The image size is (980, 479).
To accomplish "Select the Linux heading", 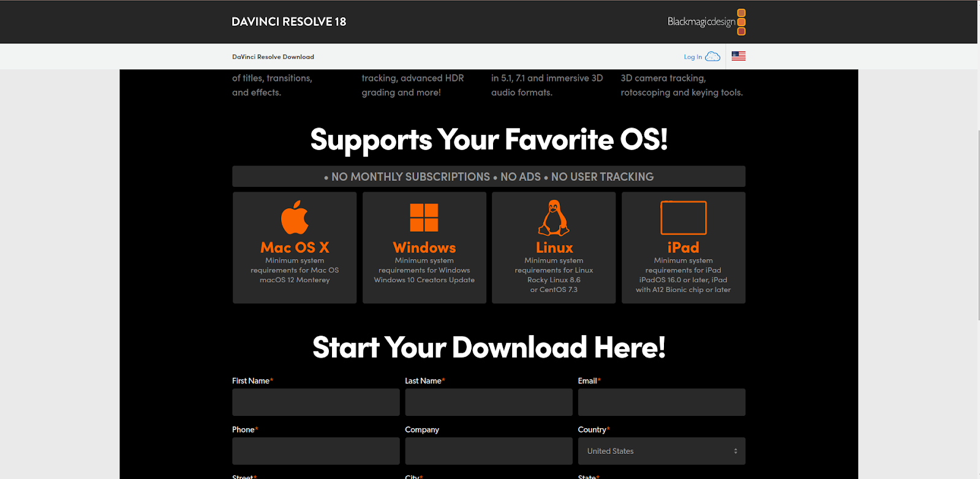I will coord(554,247).
